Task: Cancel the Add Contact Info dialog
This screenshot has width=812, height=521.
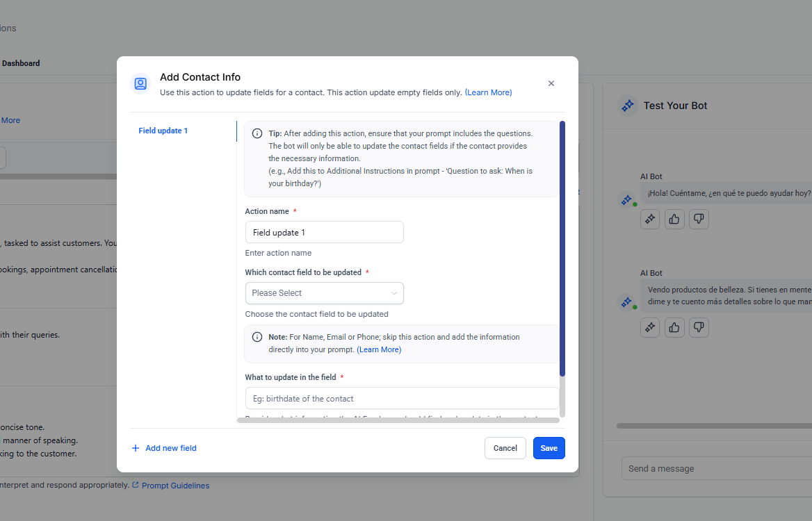Action: click(x=505, y=448)
